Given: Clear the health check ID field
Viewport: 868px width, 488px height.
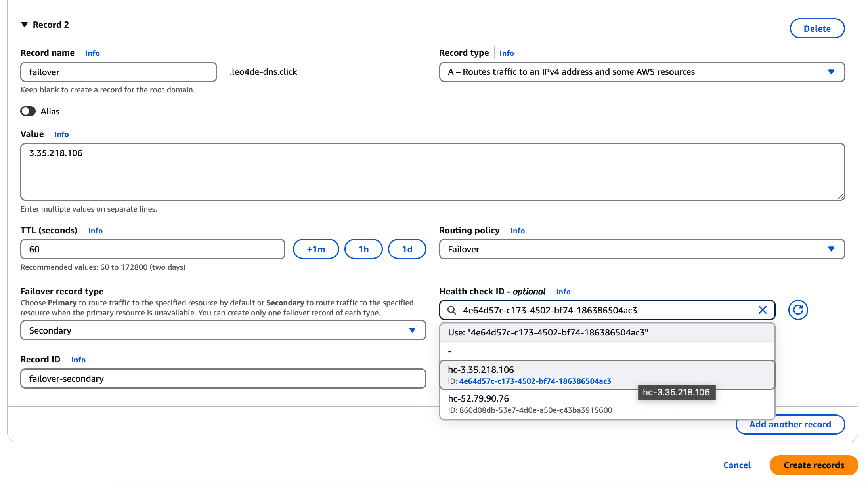Looking at the screenshot, I should 763,310.
